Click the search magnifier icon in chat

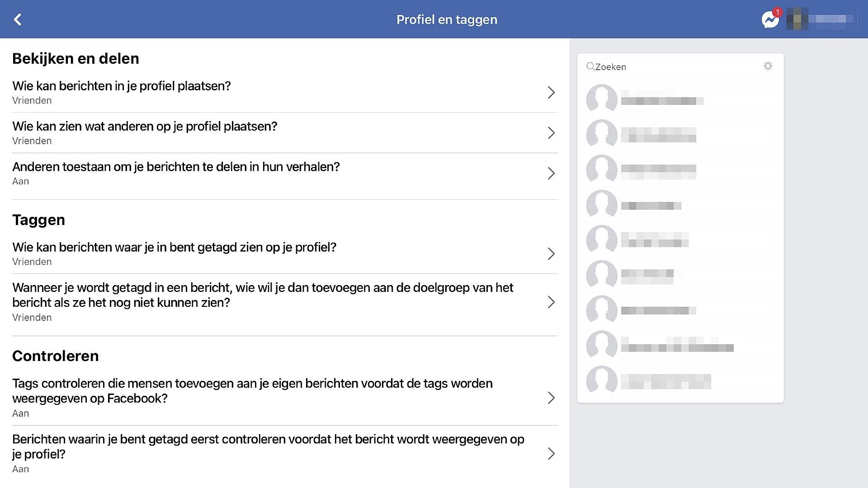590,67
